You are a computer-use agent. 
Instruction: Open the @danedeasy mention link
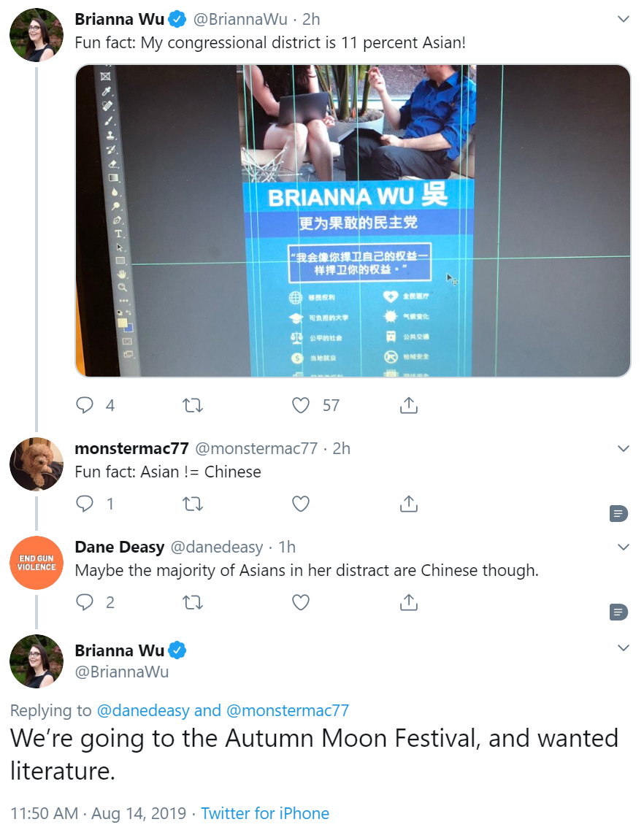[143, 710]
